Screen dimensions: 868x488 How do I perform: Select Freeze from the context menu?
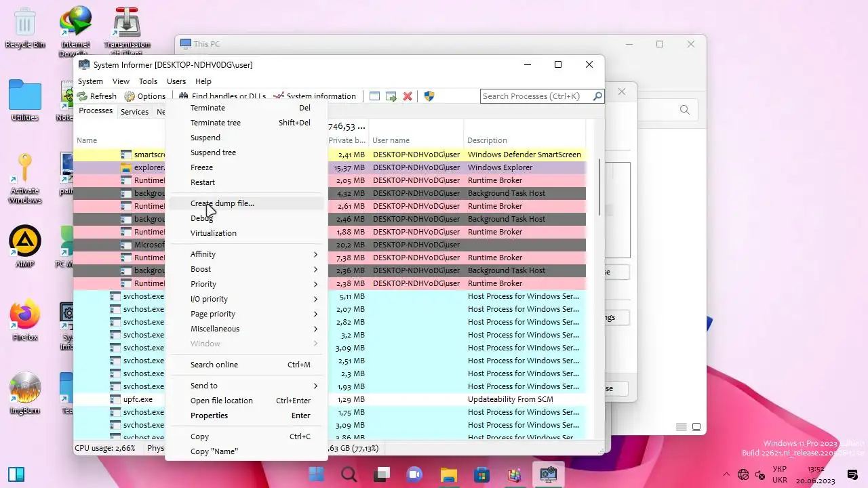(247, 167)
